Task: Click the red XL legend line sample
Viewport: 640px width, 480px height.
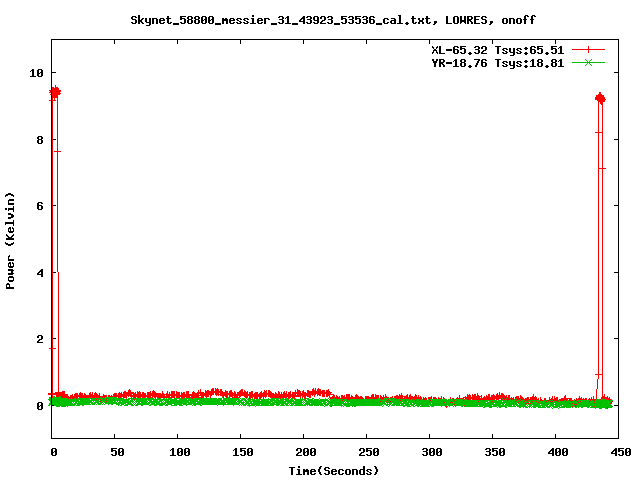Action: pyautogui.click(x=588, y=50)
